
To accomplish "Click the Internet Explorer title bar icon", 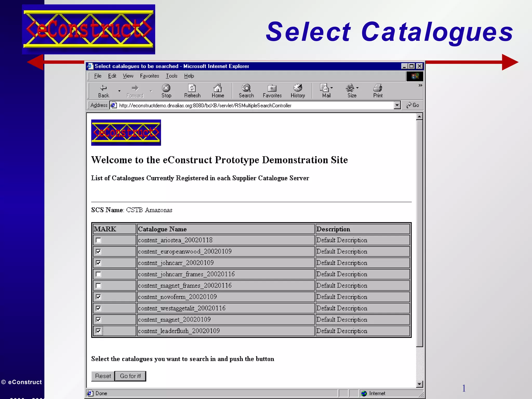I will point(90,66).
